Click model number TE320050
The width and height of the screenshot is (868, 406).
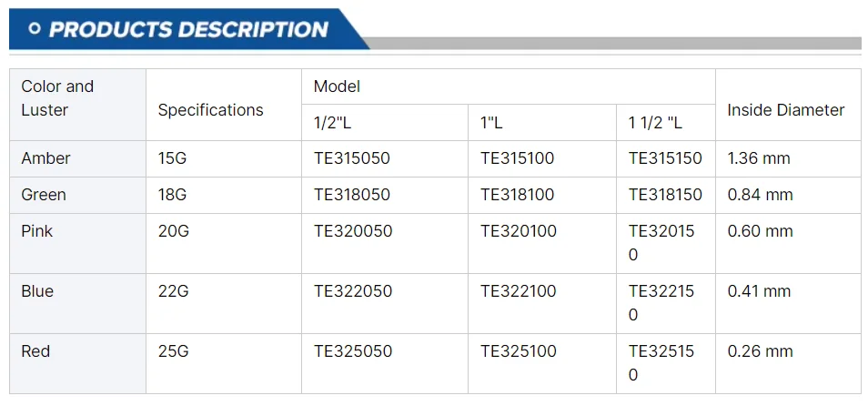point(353,231)
